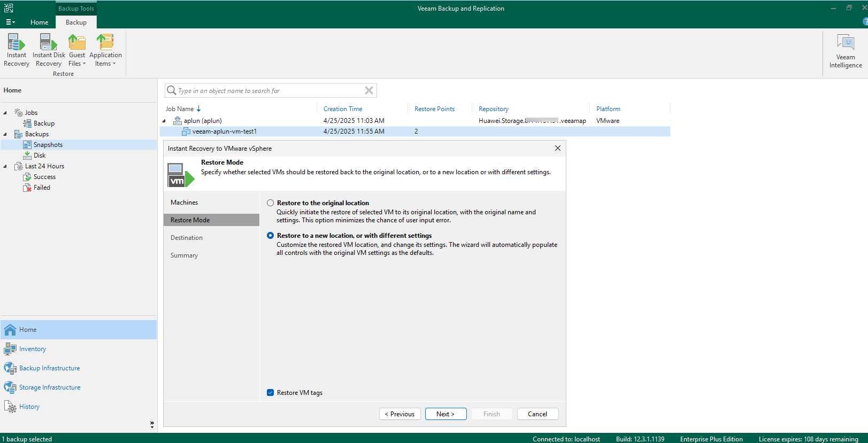The height and width of the screenshot is (443, 868).
Task: Click the History navigation icon
Action: (10, 407)
